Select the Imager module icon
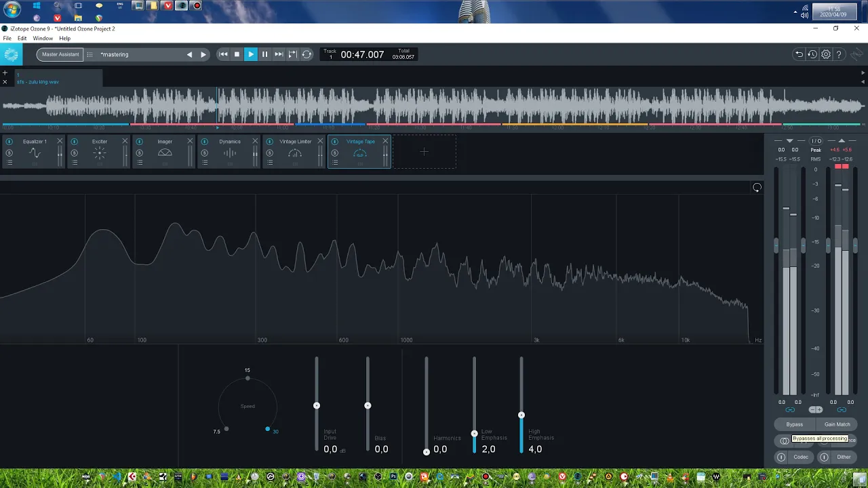Screen dimensions: 868x488 (165, 153)
